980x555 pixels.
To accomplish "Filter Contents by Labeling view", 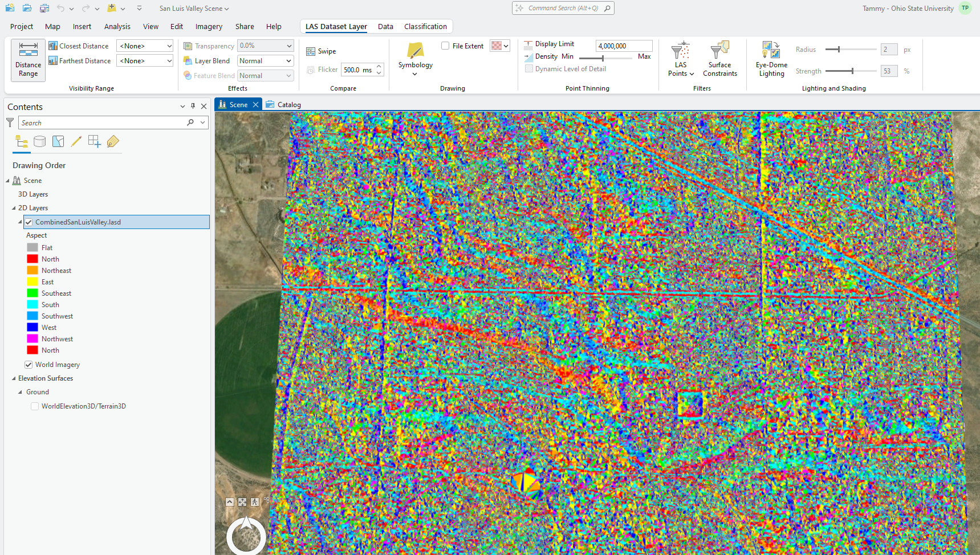I will tap(113, 142).
